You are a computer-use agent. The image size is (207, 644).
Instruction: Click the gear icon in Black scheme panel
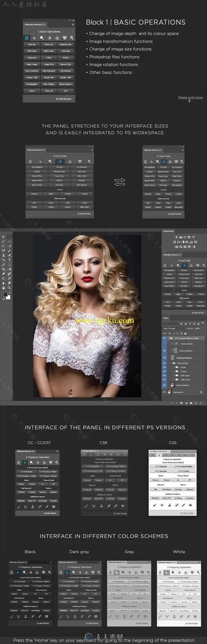50,572
